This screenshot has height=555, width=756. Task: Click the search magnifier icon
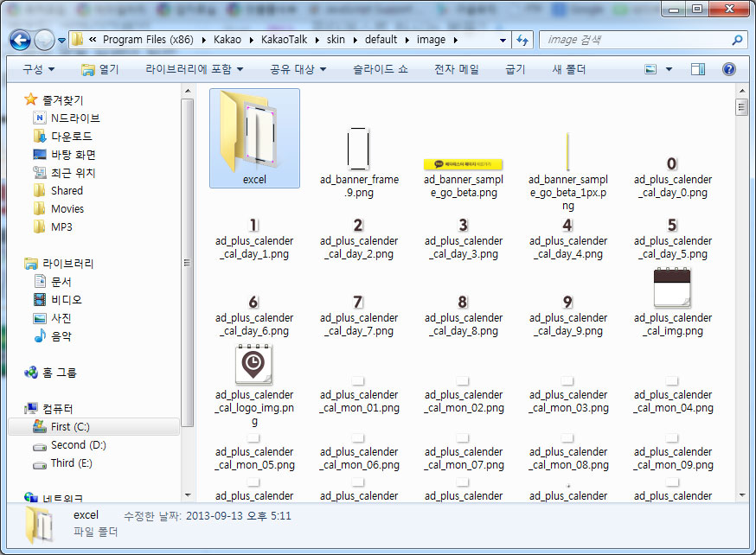pyautogui.click(x=737, y=40)
